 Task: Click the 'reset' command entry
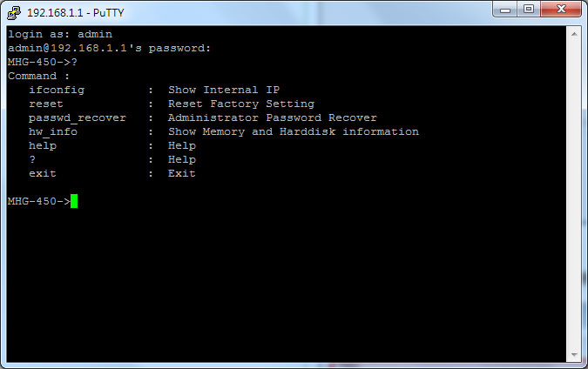tap(46, 104)
